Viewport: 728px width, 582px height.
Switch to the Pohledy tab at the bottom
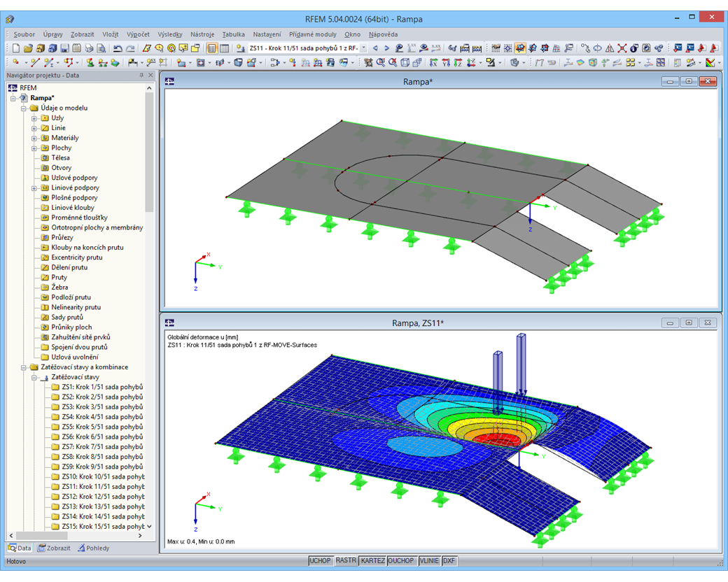[x=94, y=548]
